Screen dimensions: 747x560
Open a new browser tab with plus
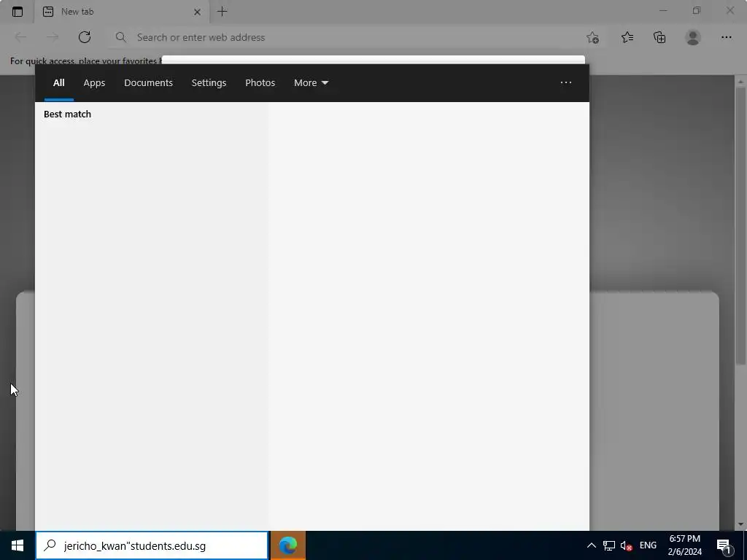tap(222, 12)
